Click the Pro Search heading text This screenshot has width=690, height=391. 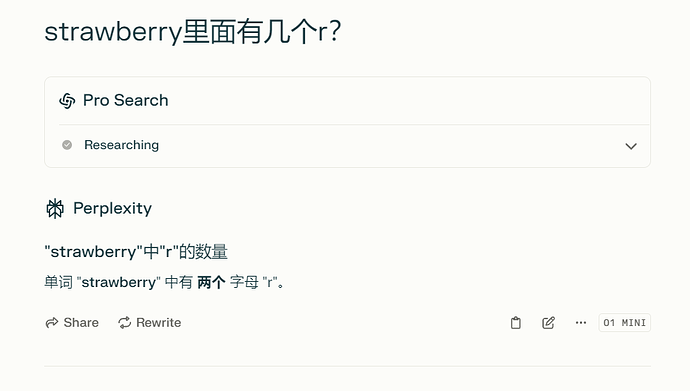(125, 100)
